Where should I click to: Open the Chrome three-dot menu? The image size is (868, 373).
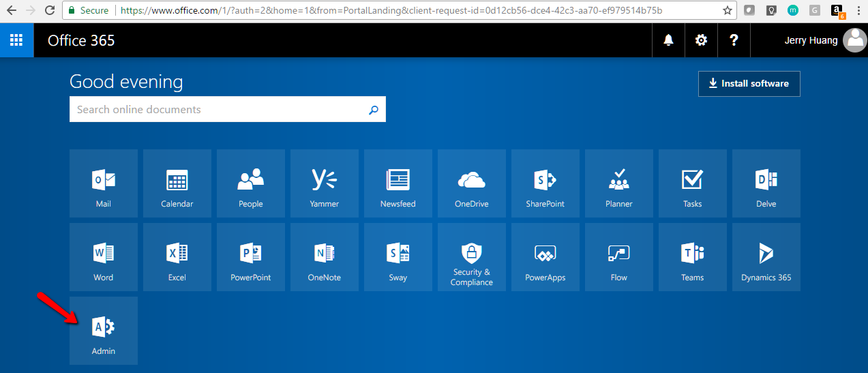pyautogui.click(x=858, y=10)
